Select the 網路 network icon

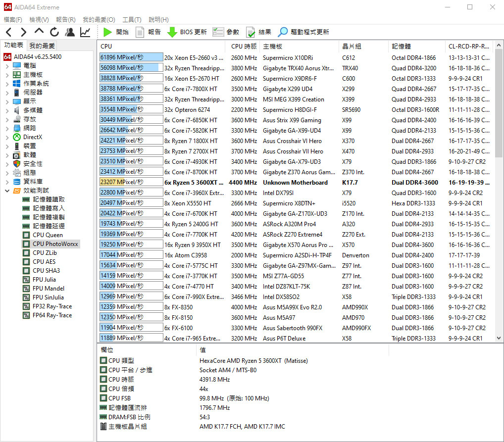[17, 128]
